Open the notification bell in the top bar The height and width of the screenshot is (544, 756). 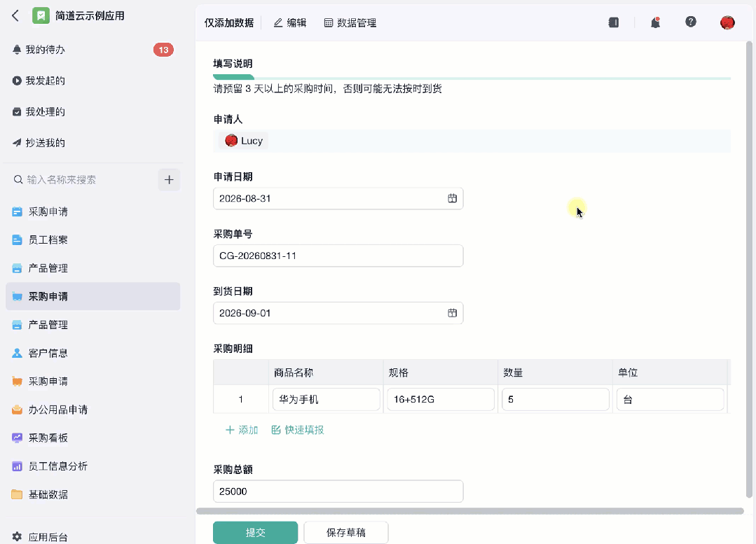[x=655, y=22]
